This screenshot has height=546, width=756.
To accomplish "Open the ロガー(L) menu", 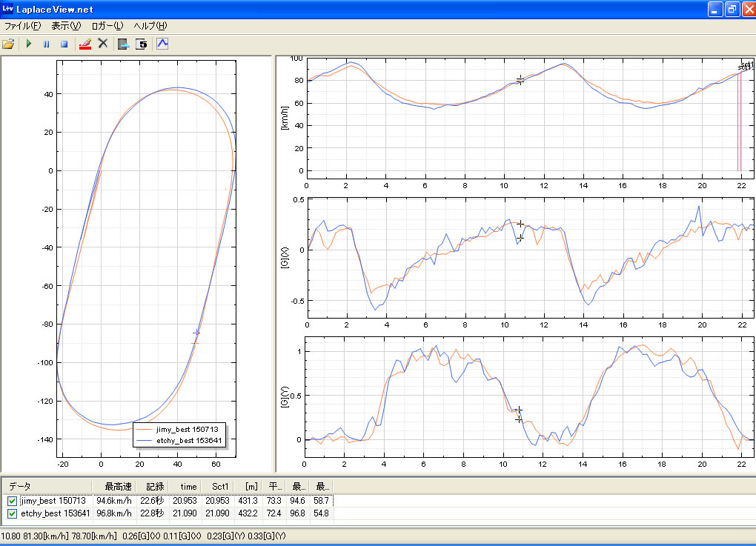I will point(107,25).
